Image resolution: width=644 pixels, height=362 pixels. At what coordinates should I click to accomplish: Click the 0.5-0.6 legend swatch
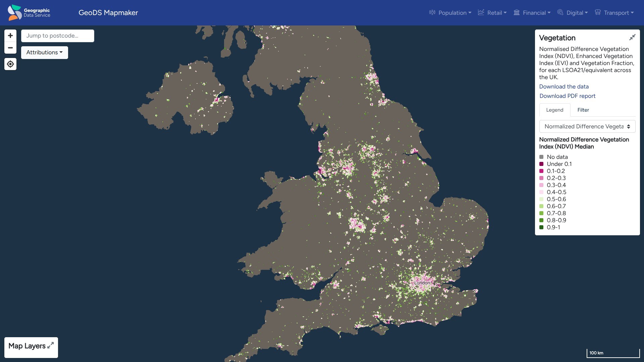click(541, 199)
